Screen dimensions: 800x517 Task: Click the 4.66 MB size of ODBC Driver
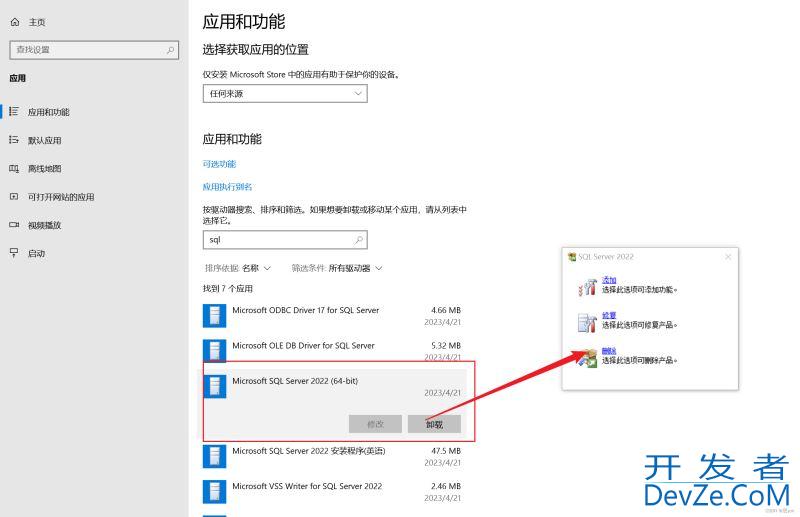click(x=446, y=310)
